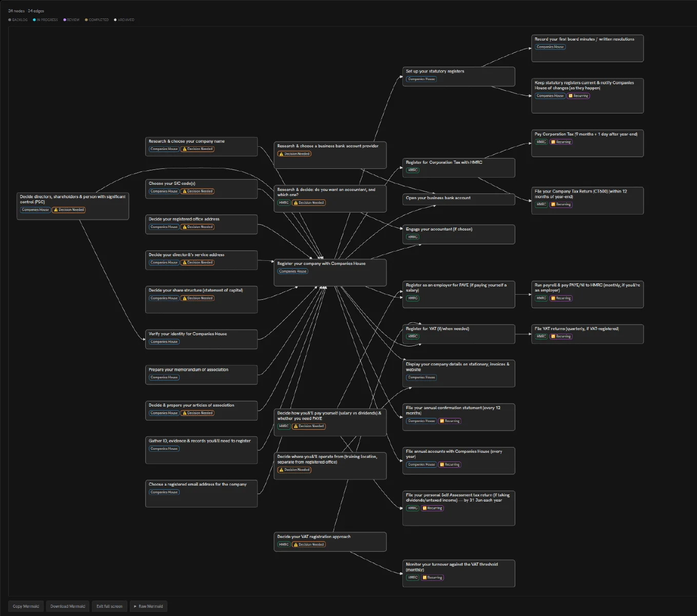This screenshot has width=697, height=616.
Task: Click HMRC tag on 'Register for VAT' node
Action: click(413, 337)
